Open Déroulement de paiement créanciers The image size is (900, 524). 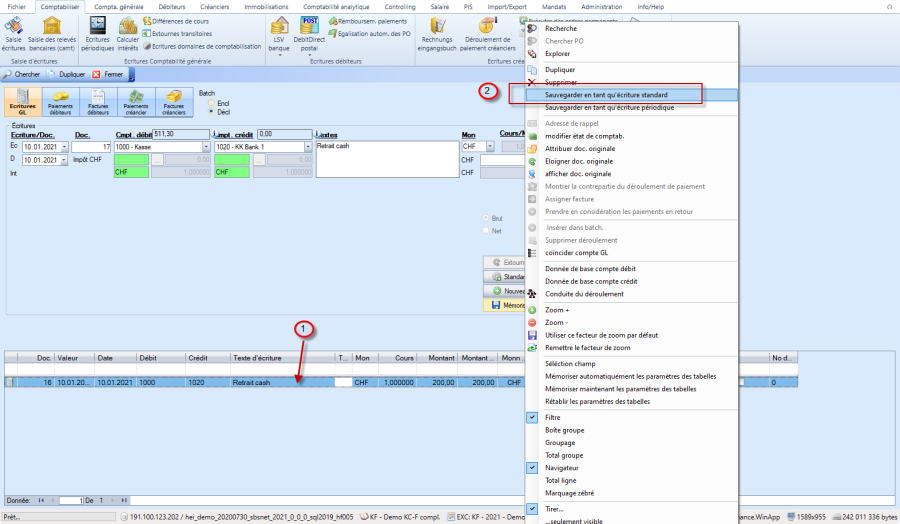point(487,34)
